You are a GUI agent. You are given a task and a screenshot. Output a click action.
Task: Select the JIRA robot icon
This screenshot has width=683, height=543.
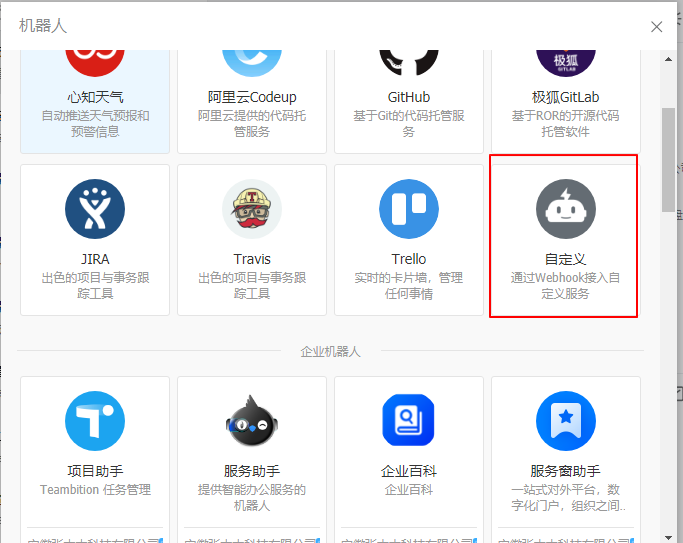(x=95, y=209)
